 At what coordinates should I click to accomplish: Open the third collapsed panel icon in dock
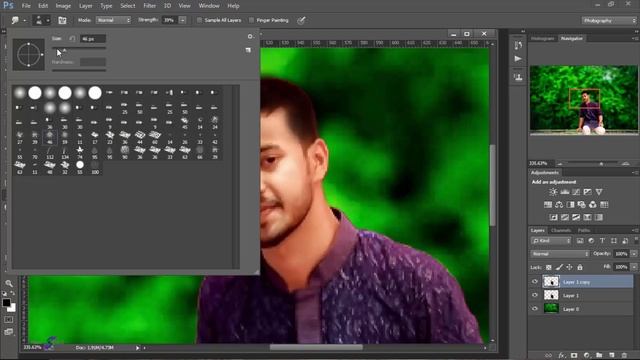[x=518, y=77]
